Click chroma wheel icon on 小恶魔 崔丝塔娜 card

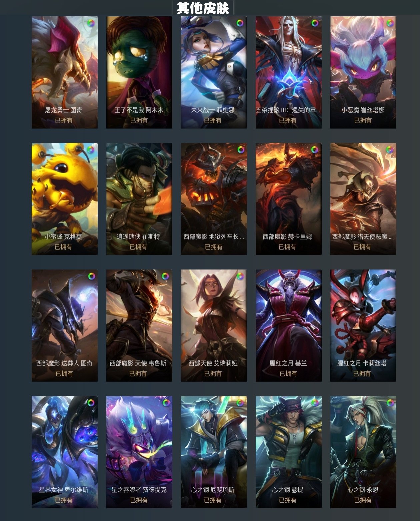pyautogui.click(x=390, y=23)
